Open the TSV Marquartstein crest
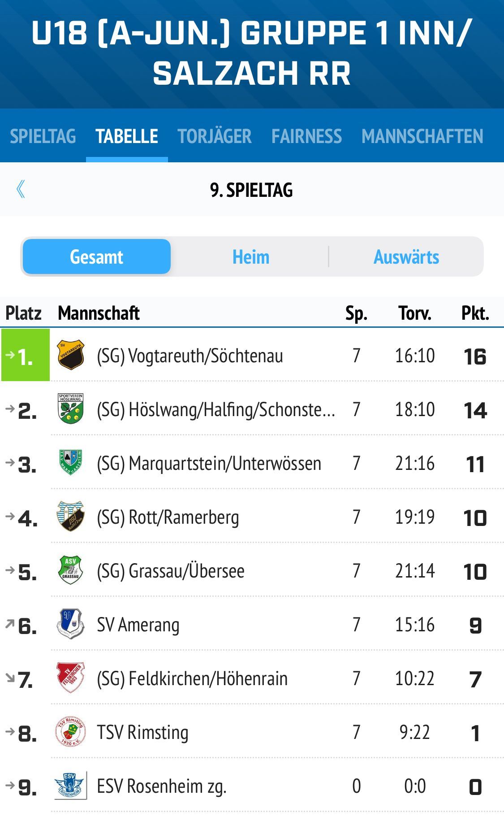 click(x=71, y=463)
